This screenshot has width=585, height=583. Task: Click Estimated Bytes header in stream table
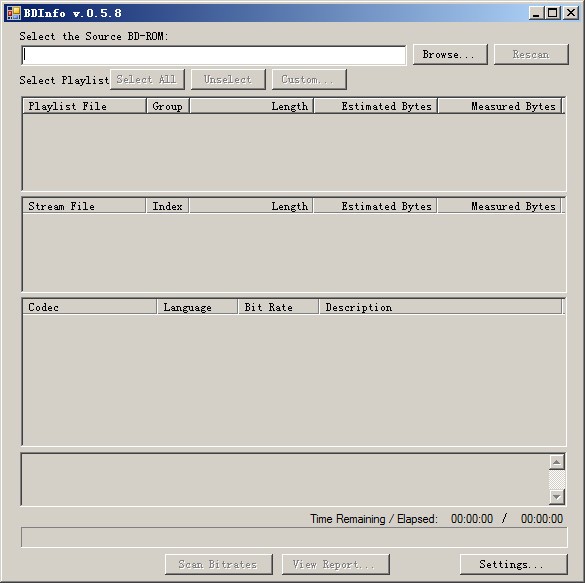pyautogui.click(x=376, y=206)
